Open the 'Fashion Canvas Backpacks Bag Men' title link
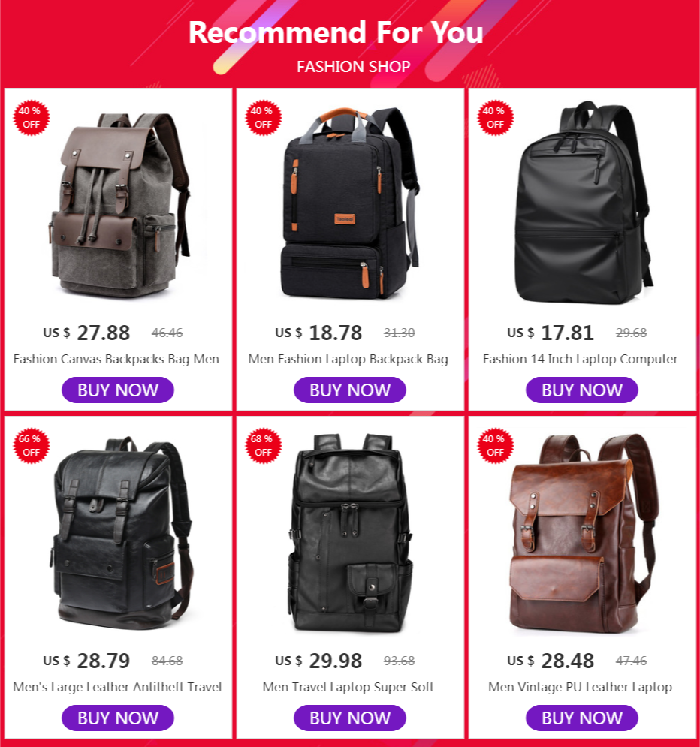The image size is (700, 747). 116,359
